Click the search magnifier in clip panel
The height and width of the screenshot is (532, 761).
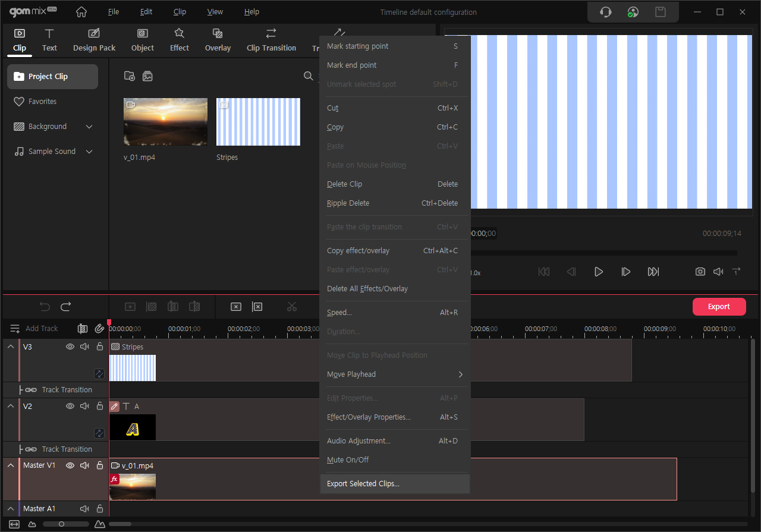pos(308,76)
